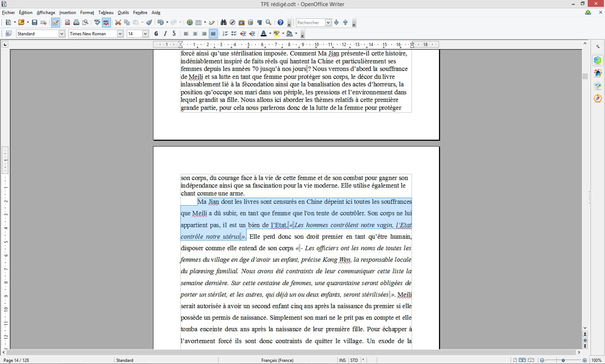Click the Format Paintbrush icon
Screen dimensions: 605x364
[x=149, y=23]
